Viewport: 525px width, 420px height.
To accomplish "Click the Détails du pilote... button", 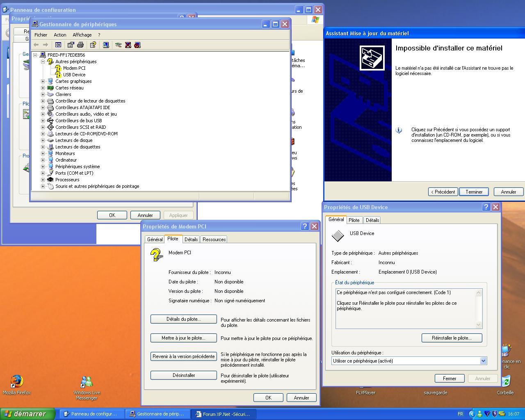I will coord(184,319).
